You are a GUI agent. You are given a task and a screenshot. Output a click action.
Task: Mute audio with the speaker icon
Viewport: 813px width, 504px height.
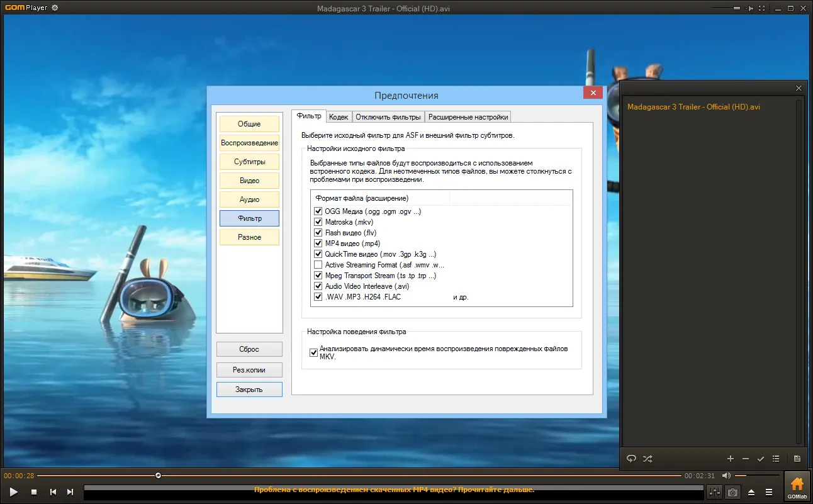click(x=726, y=476)
